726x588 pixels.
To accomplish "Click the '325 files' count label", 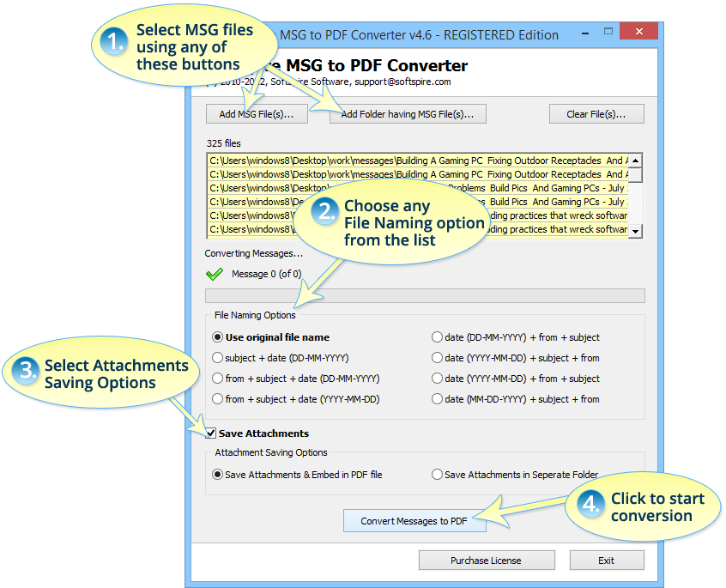I will click(224, 143).
